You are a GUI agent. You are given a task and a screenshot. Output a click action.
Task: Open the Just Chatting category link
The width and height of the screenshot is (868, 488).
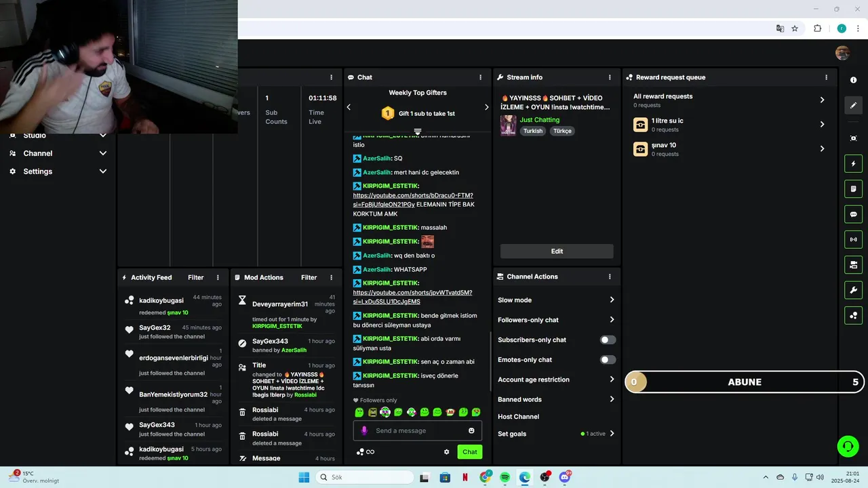click(x=539, y=120)
